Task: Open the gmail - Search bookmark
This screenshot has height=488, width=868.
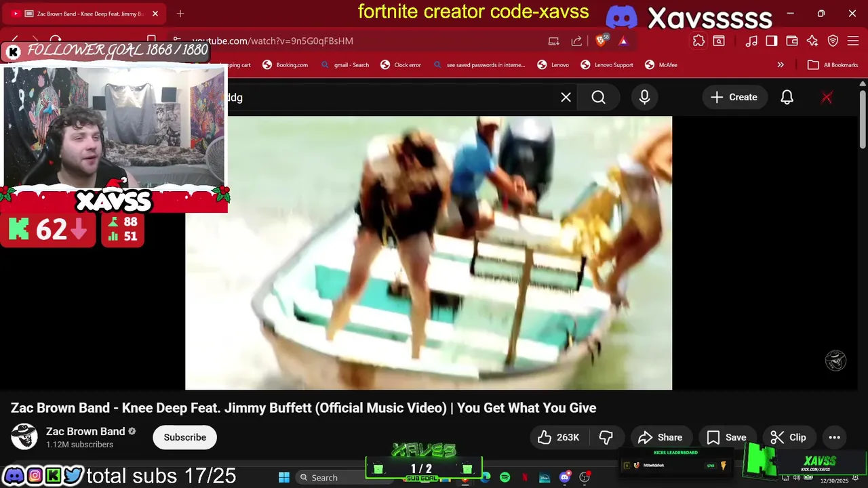Action: pos(345,65)
